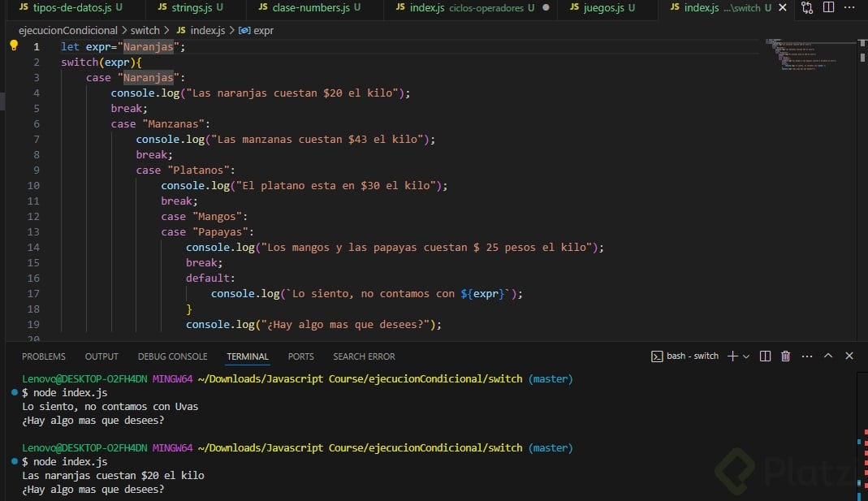Click line number 5 in gutter

[x=36, y=109]
